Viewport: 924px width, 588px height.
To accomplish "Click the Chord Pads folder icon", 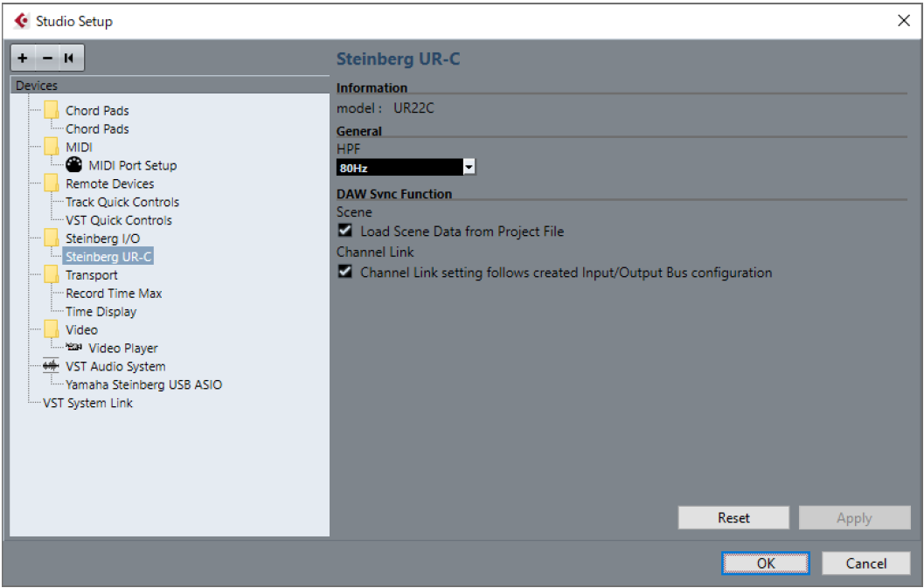I will point(51,111).
